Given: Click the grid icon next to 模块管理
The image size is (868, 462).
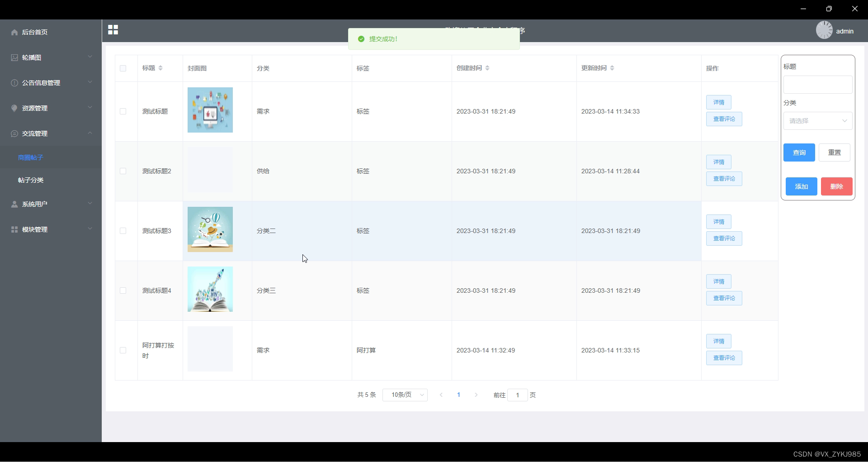Looking at the screenshot, I should point(14,229).
